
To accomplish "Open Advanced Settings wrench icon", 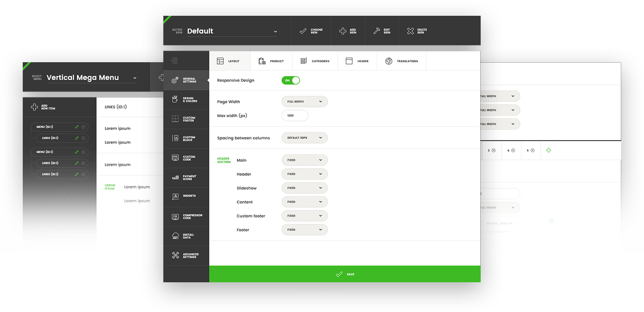I will click(176, 255).
